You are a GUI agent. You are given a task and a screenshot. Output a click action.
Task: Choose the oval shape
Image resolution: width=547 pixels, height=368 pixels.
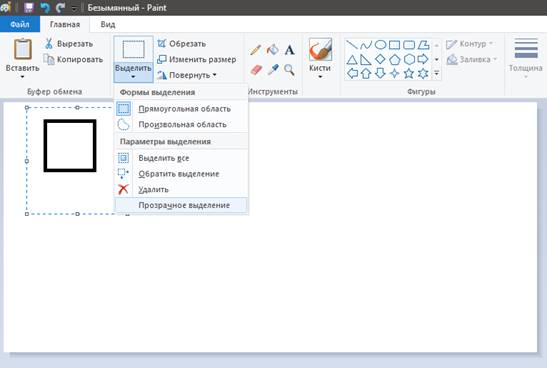(380, 45)
